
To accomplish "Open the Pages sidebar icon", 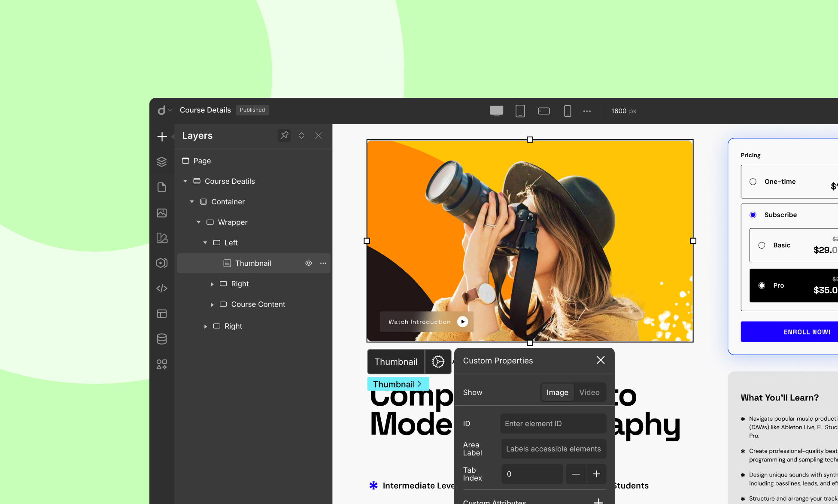I will point(162,187).
